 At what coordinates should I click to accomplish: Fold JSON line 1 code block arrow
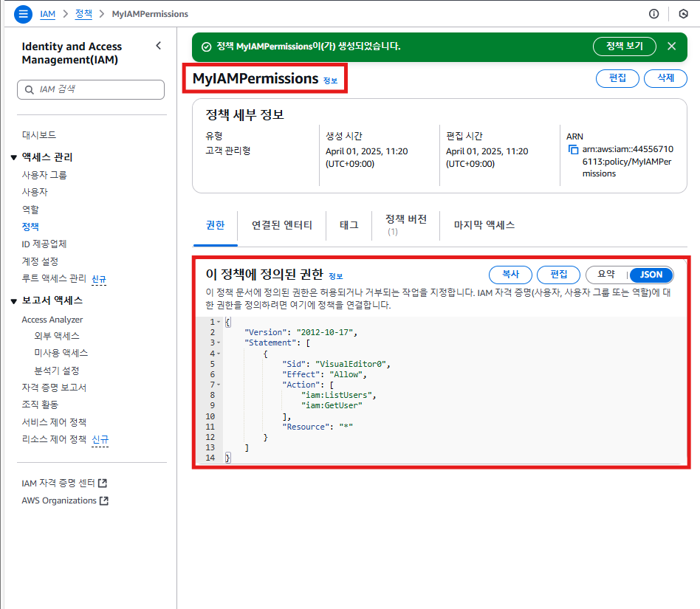(219, 322)
